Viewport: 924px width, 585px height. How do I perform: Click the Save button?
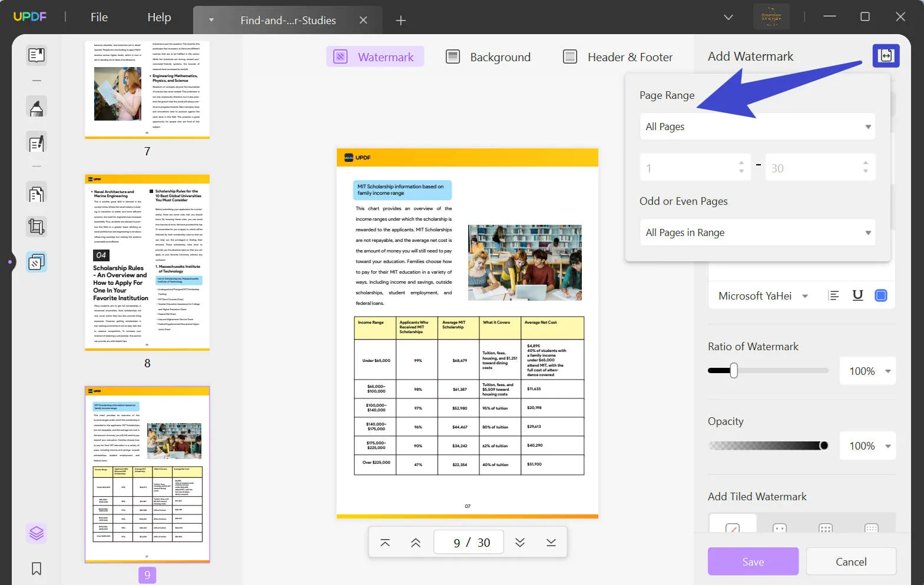point(753,561)
